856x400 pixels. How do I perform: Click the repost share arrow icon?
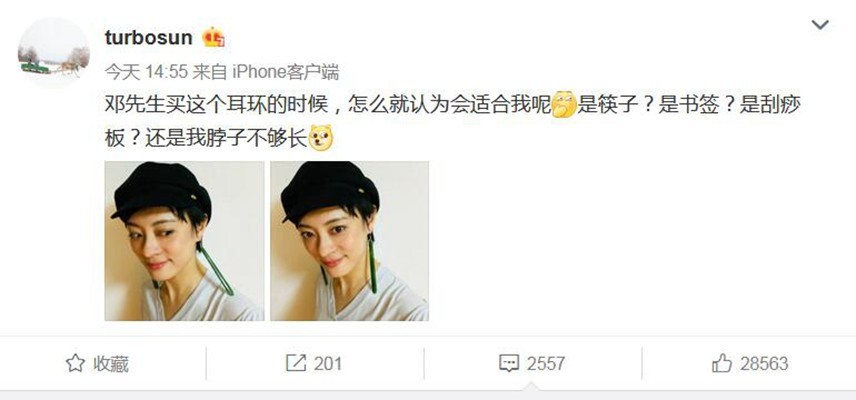click(296, 363)
